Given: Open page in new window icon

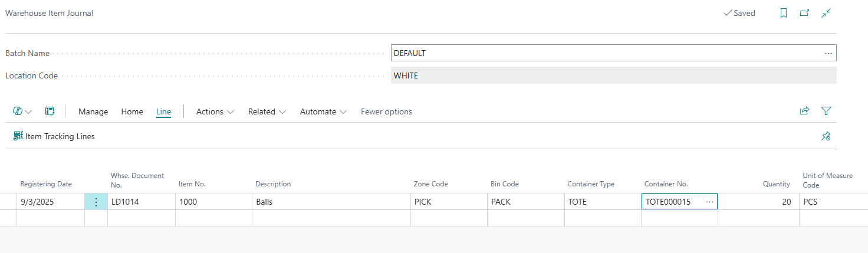Looking at the screenshot, I should (x=804, y=13).
